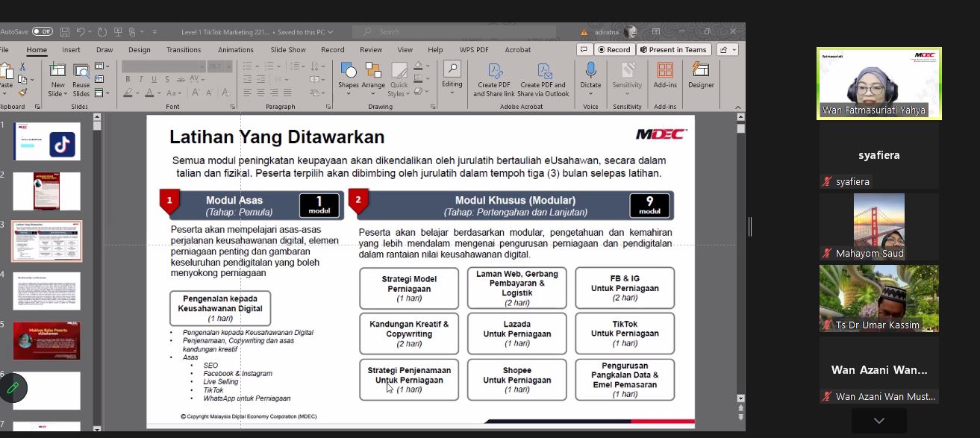The height and width of the screenshot is (438, 980).
Task: Open the Paragraph dialog launcher
Action: [329, 107]
